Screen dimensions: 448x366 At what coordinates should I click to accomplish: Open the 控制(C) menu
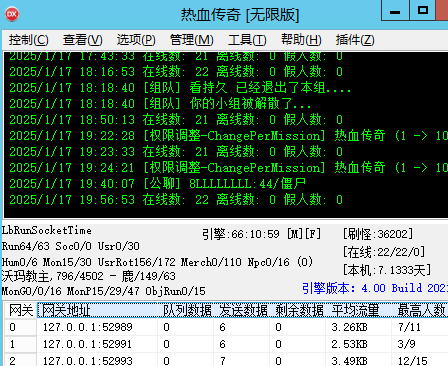pos(29,40)
